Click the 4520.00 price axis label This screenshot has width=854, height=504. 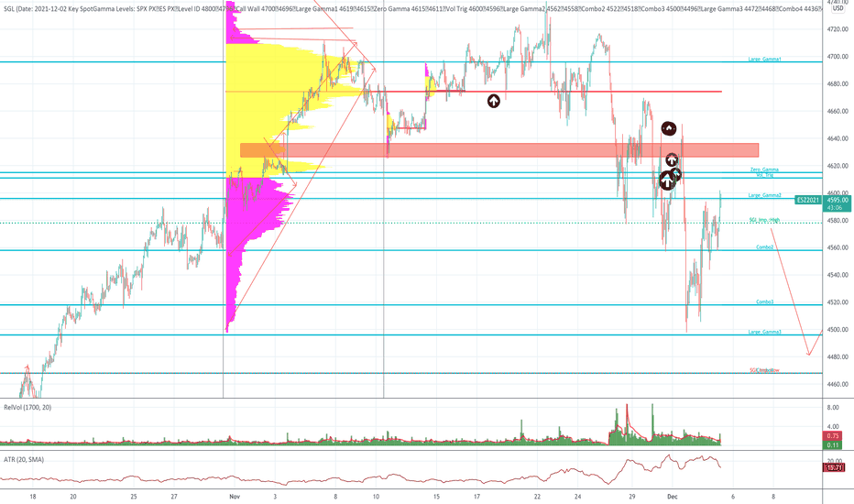[838, 302]
